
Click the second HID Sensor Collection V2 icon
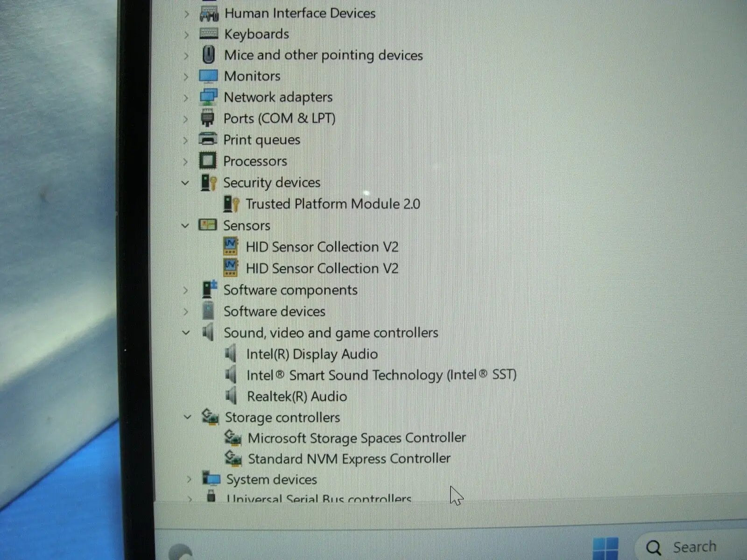(x=231, y=268)
